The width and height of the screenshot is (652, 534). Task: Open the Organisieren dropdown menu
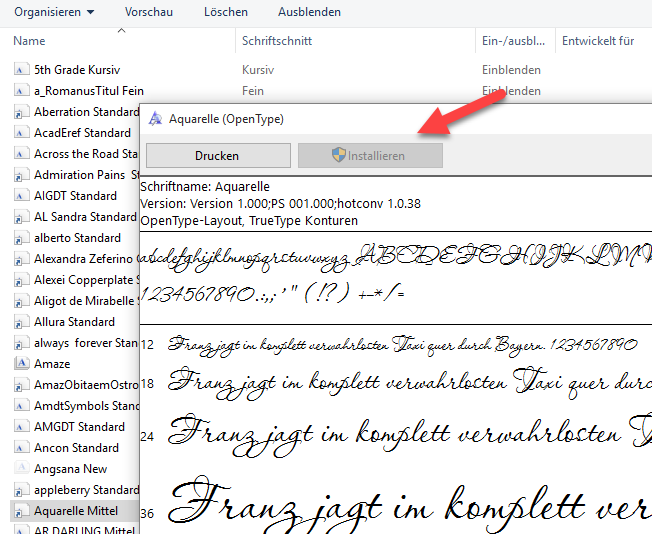[x=54, y=12]
